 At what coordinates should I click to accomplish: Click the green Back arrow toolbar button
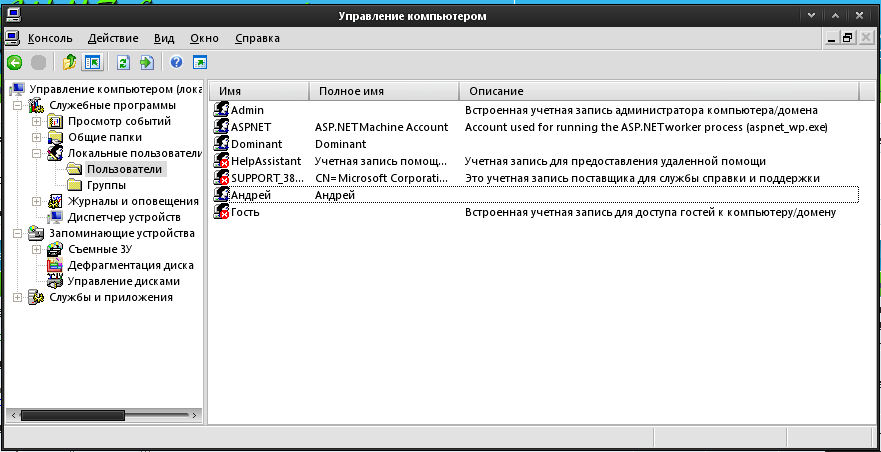(15, 62)
